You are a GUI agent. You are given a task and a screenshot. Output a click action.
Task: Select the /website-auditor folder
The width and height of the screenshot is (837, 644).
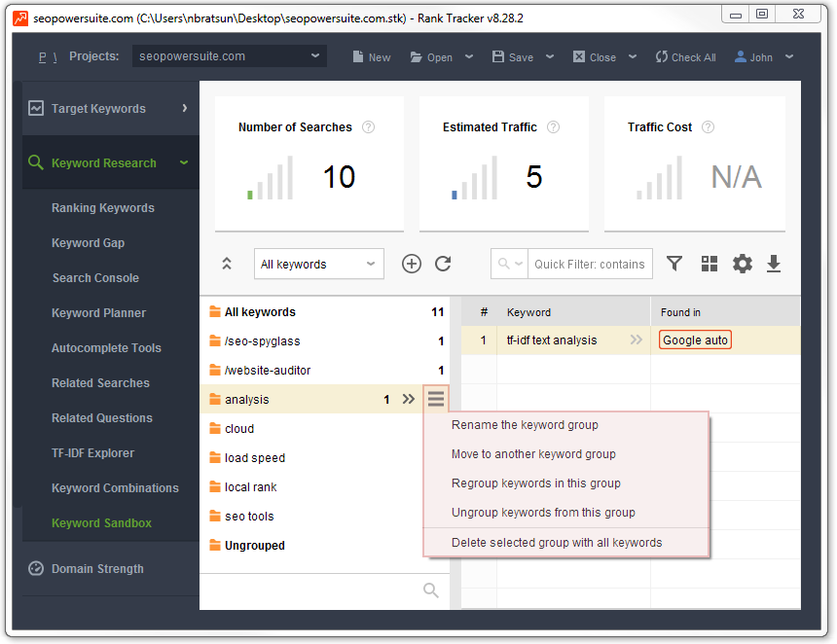[x=324, y=371]
